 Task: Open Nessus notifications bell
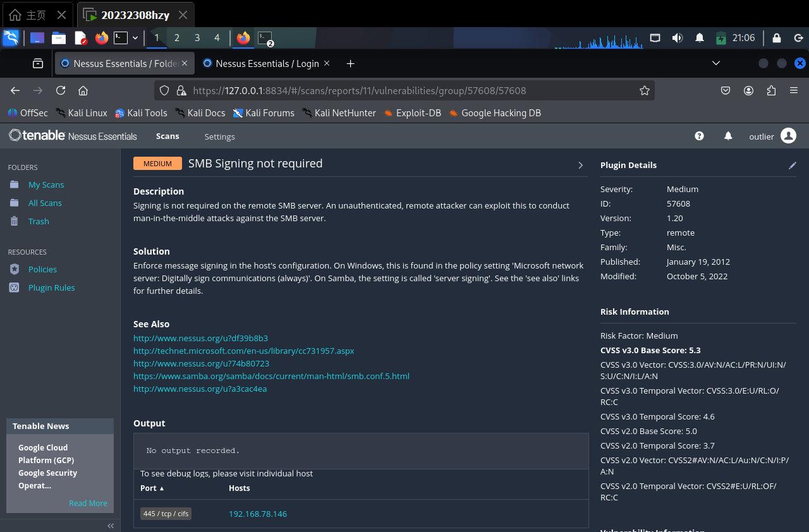point(728,136)
